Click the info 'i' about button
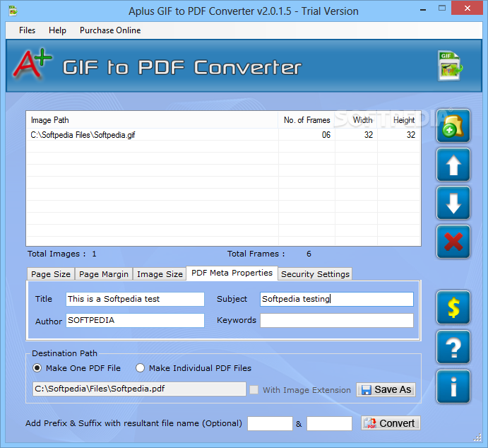Screen dimensions: 488x448 453,387
